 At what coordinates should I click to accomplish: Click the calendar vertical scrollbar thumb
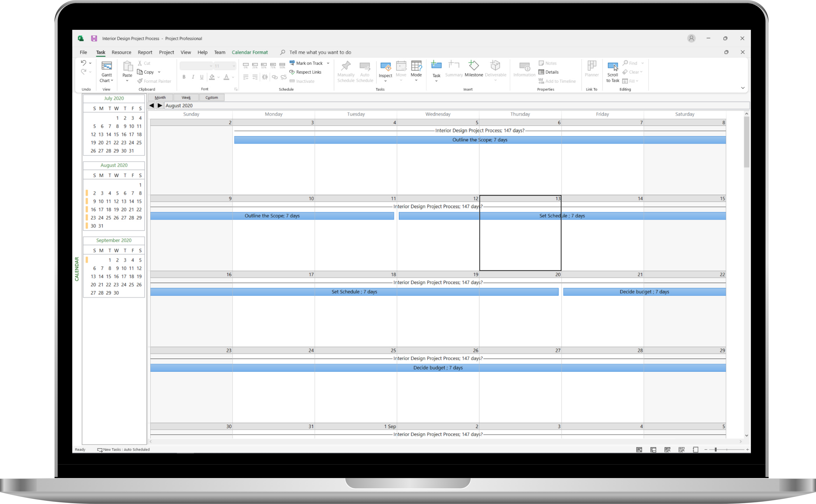(x=746, y=142)
